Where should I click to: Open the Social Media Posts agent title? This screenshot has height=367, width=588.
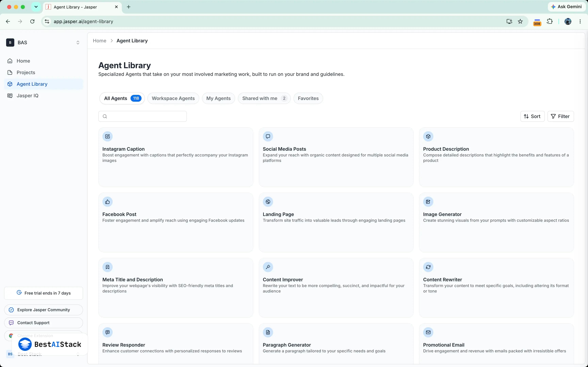(284, 149)
